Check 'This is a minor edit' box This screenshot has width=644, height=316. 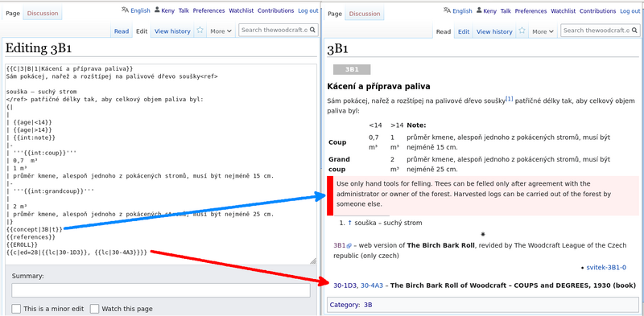[x=16, y=309]
